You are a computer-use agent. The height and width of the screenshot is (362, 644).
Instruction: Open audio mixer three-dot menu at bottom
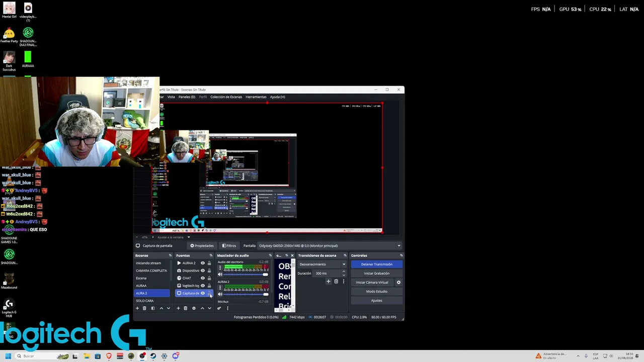227,308
